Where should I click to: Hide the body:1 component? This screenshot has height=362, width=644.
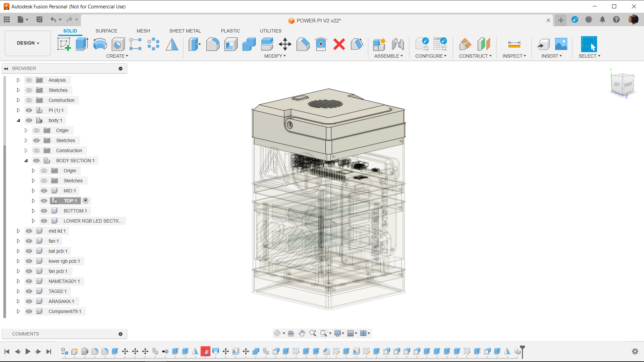29,120
